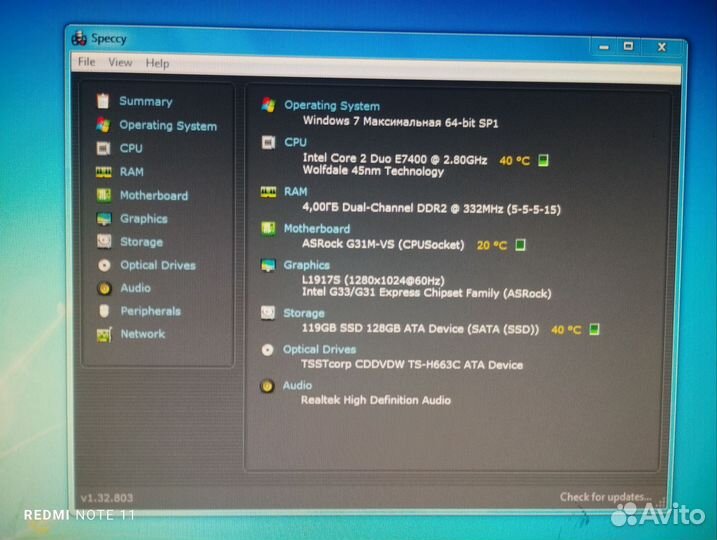Open the Graphics heading in main panel
The width and height of the screenshot is (717, 540).
click(x=306, y=265)
